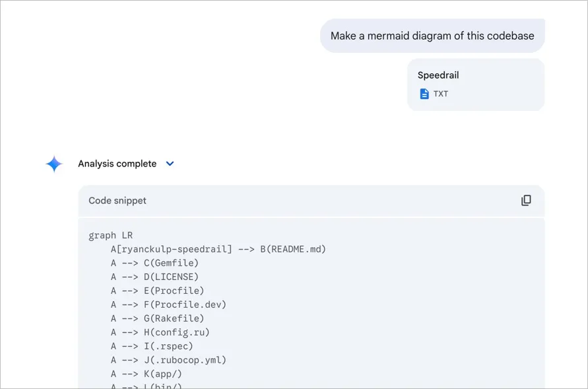Click the G(Rakefile) code line
Viewport: 588px width, 389px height.
point(157,318)
